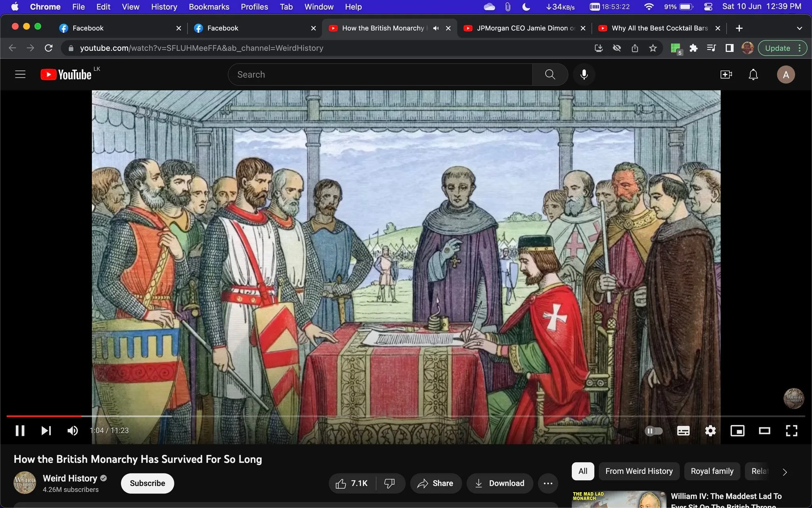
Task: Open the History menu in menu bar
Action: pos(164,7)
